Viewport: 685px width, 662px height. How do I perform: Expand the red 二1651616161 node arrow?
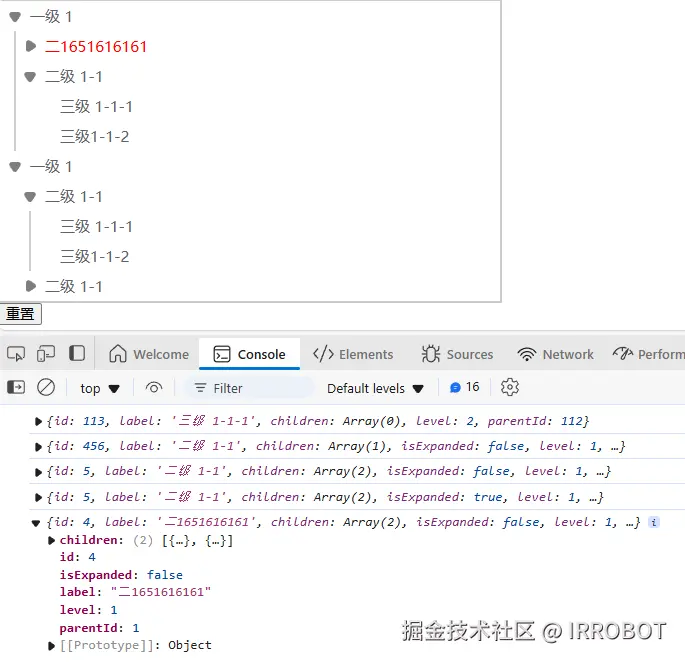(31, 46)
